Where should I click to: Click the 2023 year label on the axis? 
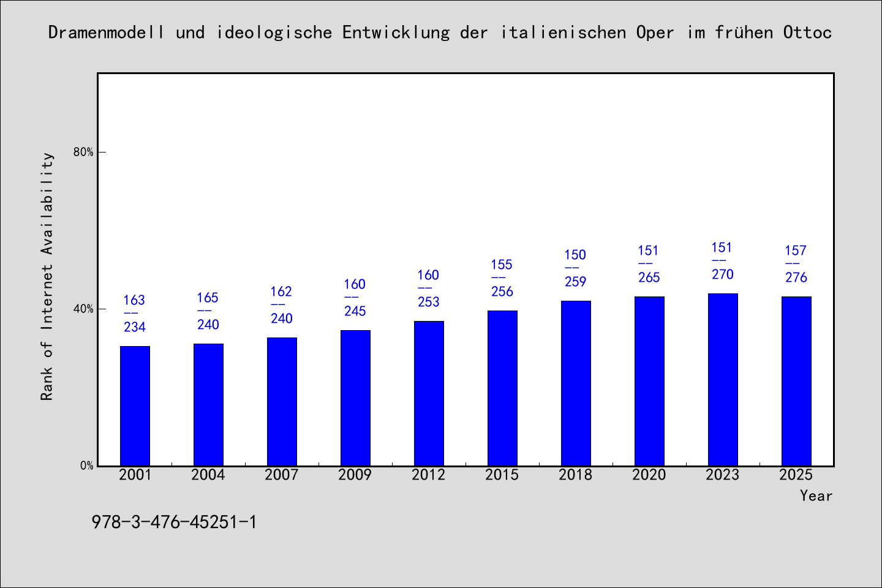click(x=723, y=475)
